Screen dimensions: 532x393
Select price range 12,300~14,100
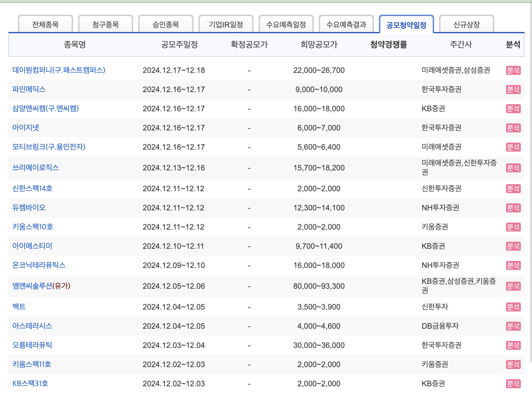tap(319, 208)
